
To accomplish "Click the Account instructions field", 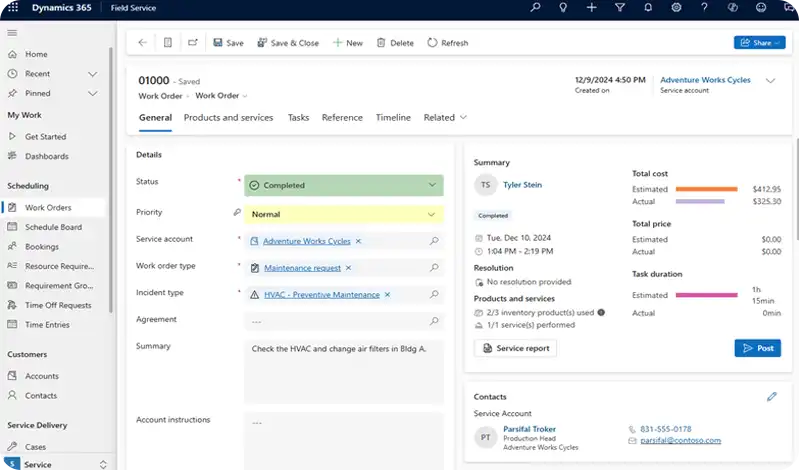I will [343, 441].
